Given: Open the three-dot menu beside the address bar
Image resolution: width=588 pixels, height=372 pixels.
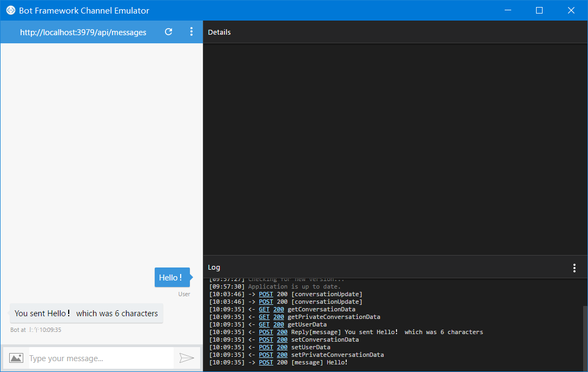Looking at the screenshot, I should (191, 32).
